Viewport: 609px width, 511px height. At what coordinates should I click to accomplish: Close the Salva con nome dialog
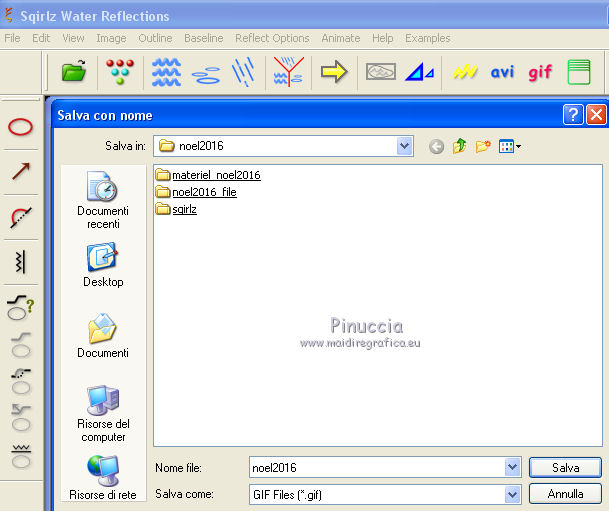[596, 115]
